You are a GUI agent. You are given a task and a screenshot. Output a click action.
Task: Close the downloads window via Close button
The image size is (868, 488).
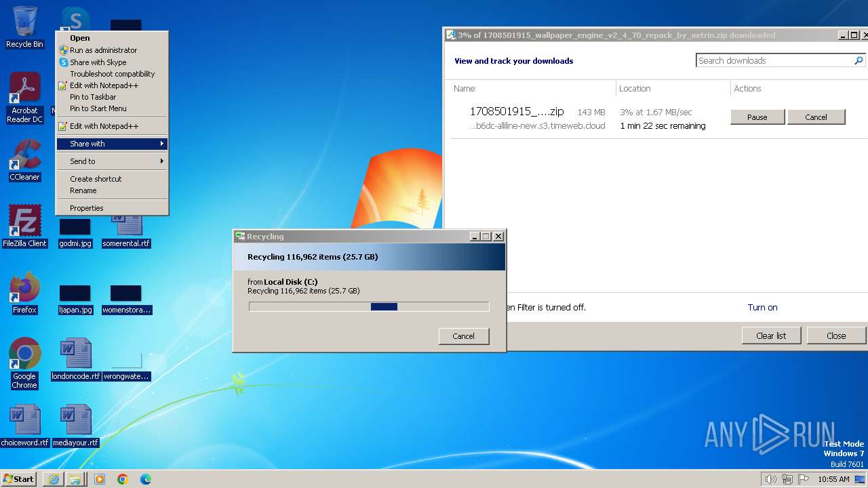point(836,335)
